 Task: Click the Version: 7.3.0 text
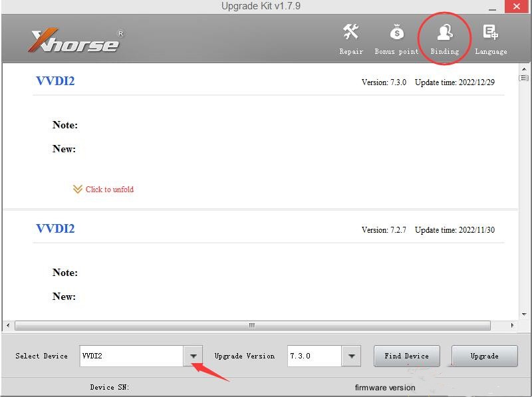click(384, 82)
